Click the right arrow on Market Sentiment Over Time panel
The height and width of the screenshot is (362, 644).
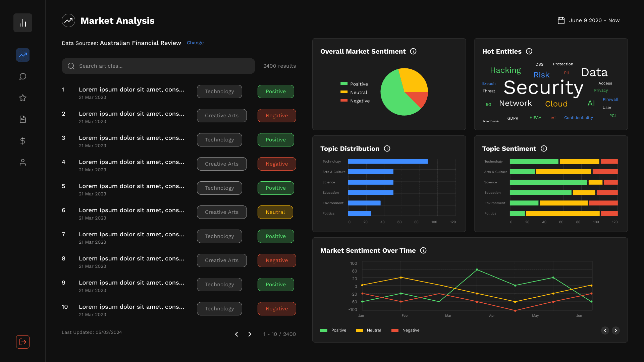[616, 330]
